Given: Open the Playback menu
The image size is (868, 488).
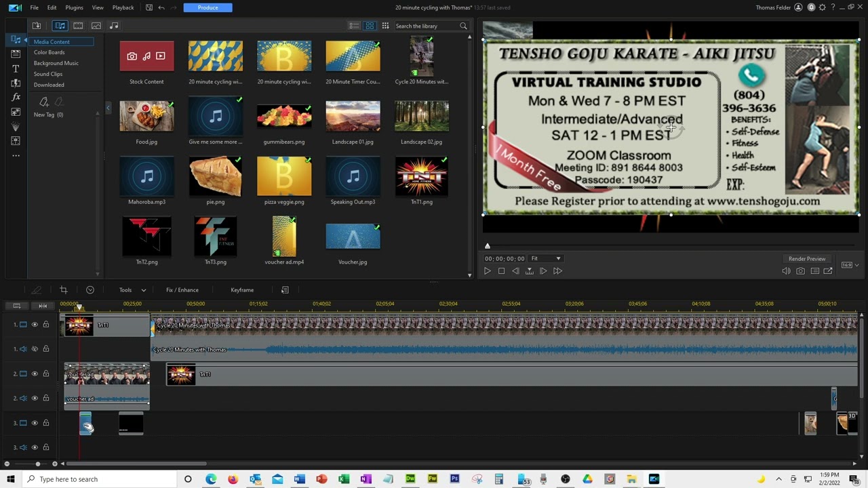Looking at the screenshot, I should tap(123, 7).
